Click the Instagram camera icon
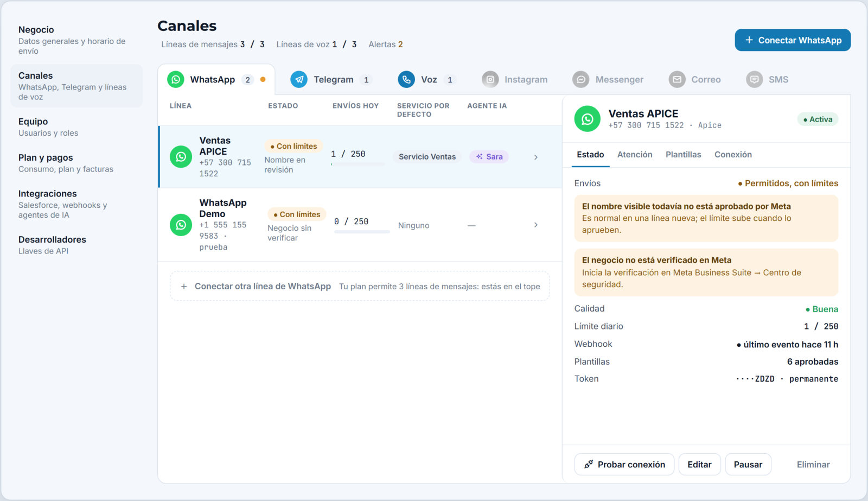 tap(490, 79)
